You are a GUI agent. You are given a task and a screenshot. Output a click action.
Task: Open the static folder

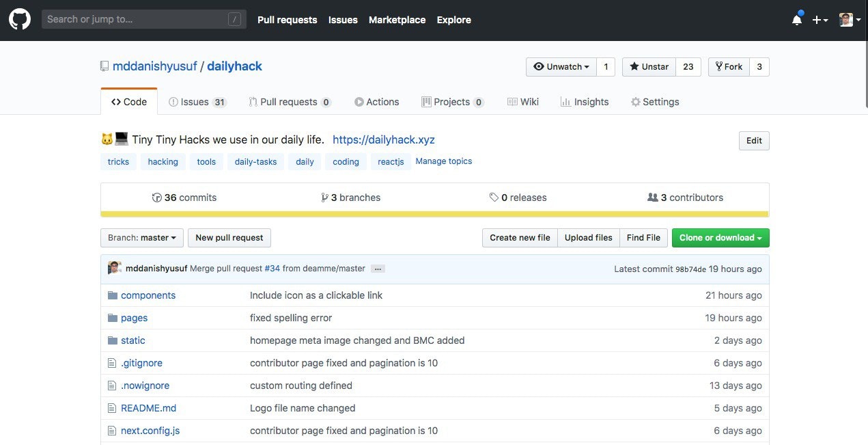pyautogui.click(x=133, y=340)
